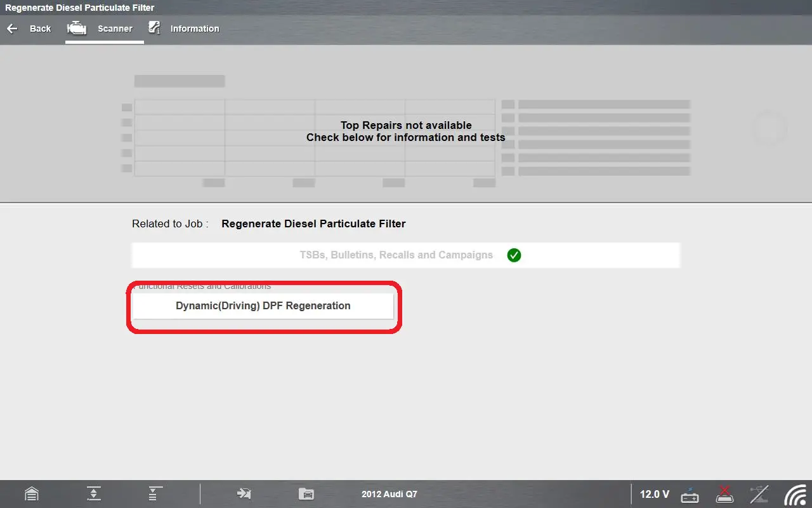Viewport: 812px width, 508px height.
Task: Open TSBs, Bulletins, Recalls and Campaigns
Action: tap(396, 255)
